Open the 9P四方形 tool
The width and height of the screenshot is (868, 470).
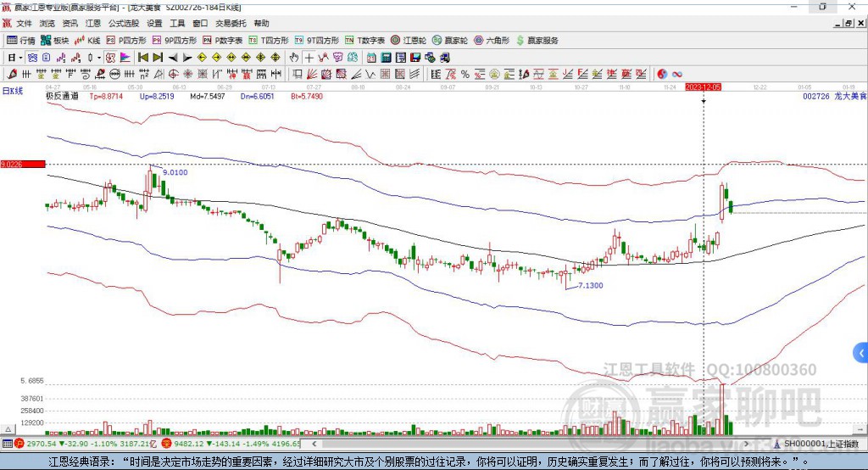pos(175,41)
